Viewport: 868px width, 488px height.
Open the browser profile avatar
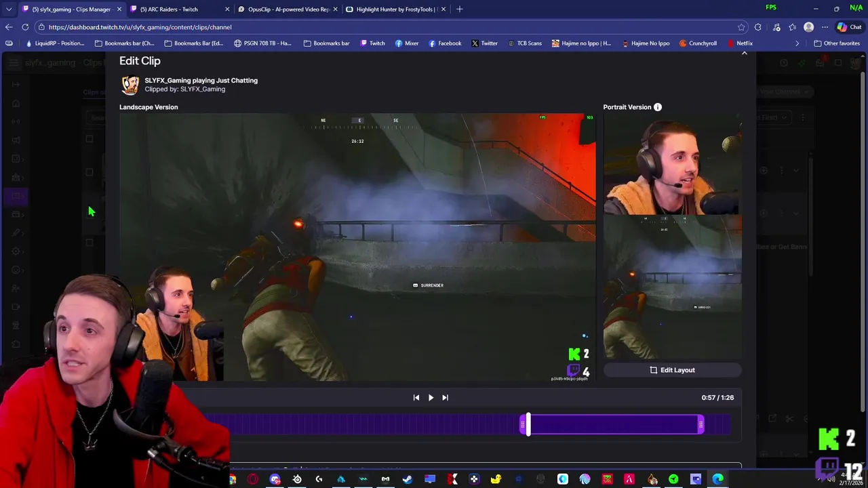[x=808, y=27]
